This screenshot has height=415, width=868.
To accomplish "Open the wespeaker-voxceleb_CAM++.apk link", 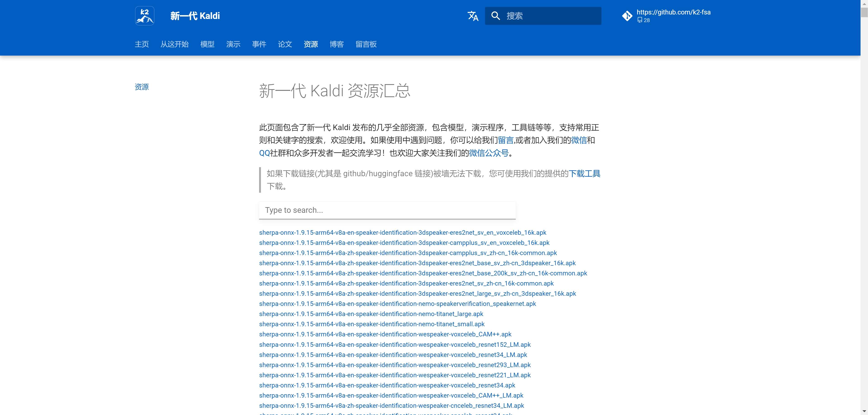I will [385, 334].
